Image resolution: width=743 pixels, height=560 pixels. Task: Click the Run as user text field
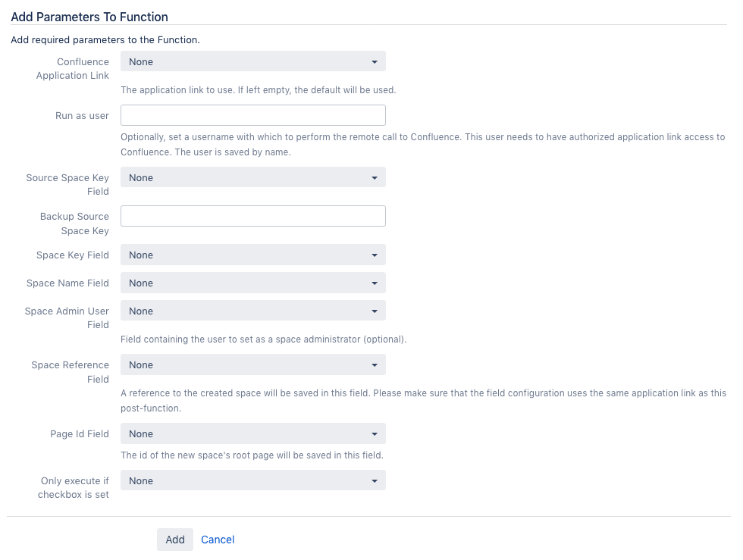tap(253, 115)
